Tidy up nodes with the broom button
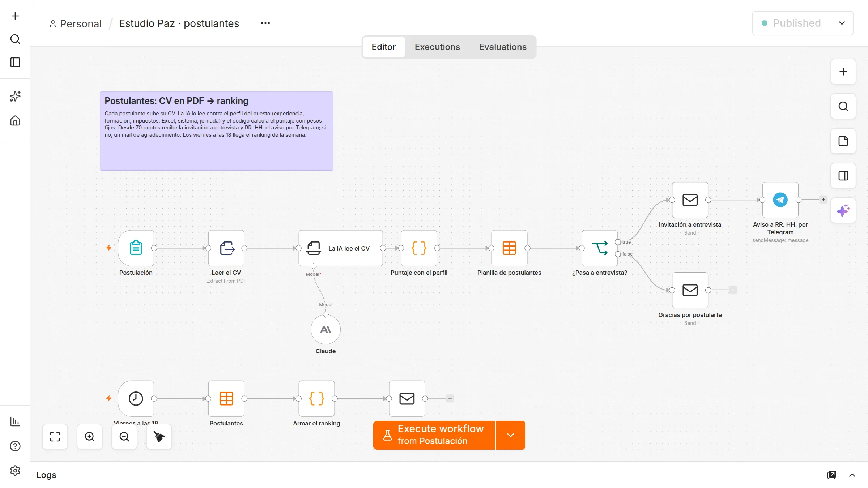Screen dimensions: 868x488 tap(159, 437)
